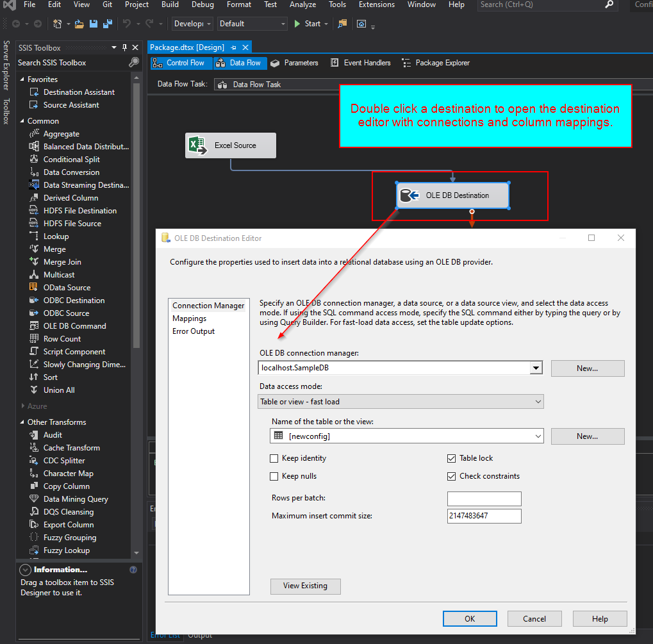
Task: Open the Server Explorer side tab
Action: [5, 65]
